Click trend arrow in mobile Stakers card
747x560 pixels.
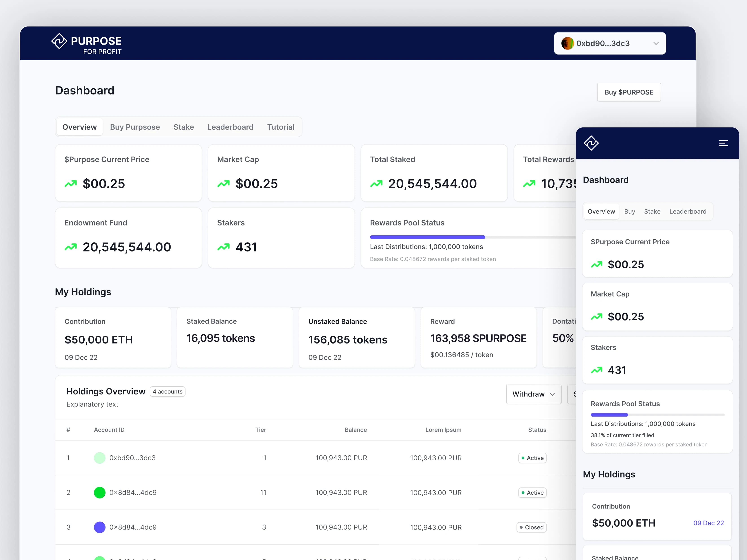click(x=597, y=370)
